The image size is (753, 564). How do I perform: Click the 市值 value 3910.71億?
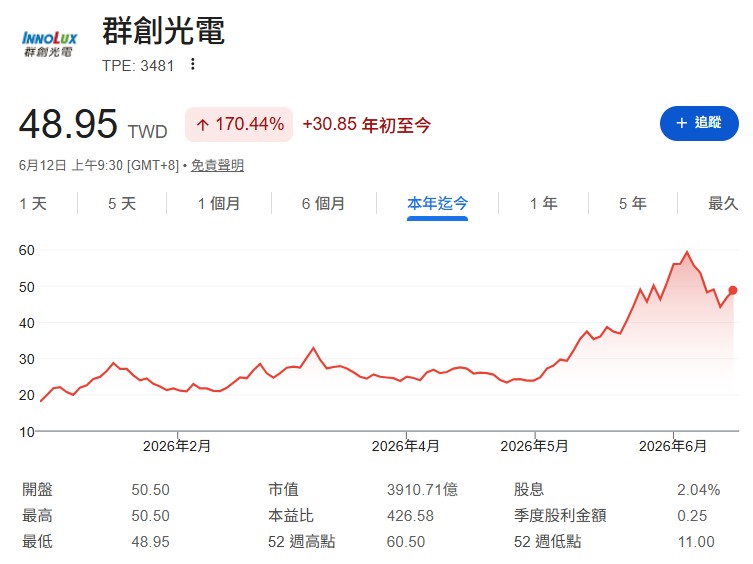point(422,490)
